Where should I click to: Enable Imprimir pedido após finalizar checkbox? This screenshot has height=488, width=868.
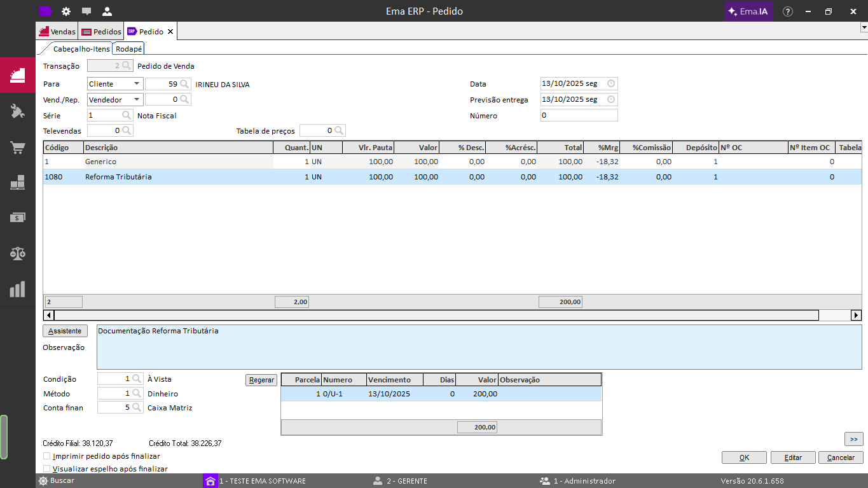(x=46, y=456)
